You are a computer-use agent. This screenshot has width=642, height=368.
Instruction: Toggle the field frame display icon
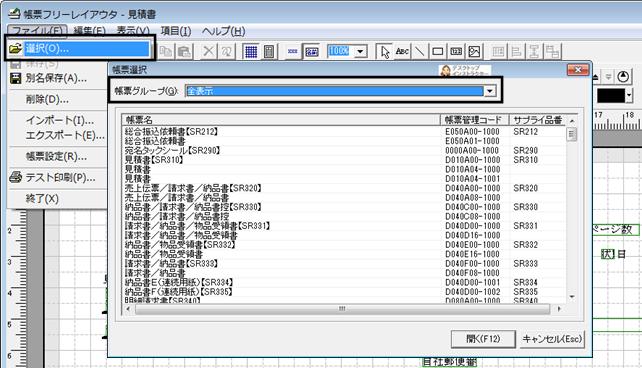[312, 52]
